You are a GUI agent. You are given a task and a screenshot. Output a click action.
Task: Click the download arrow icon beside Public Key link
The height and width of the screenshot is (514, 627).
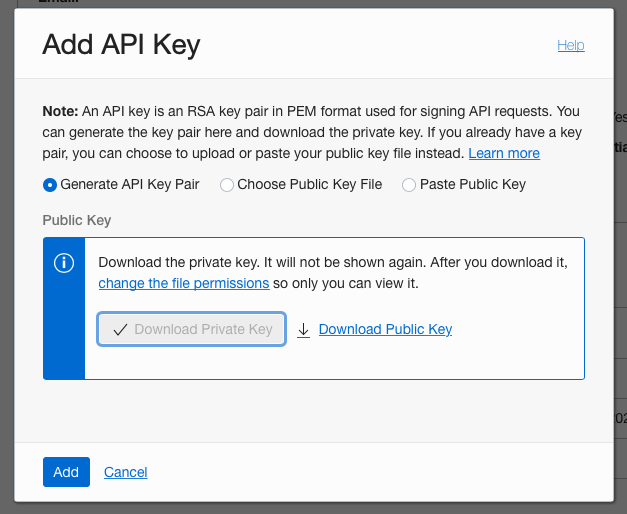pyautogui.click(x=304, y=330)
